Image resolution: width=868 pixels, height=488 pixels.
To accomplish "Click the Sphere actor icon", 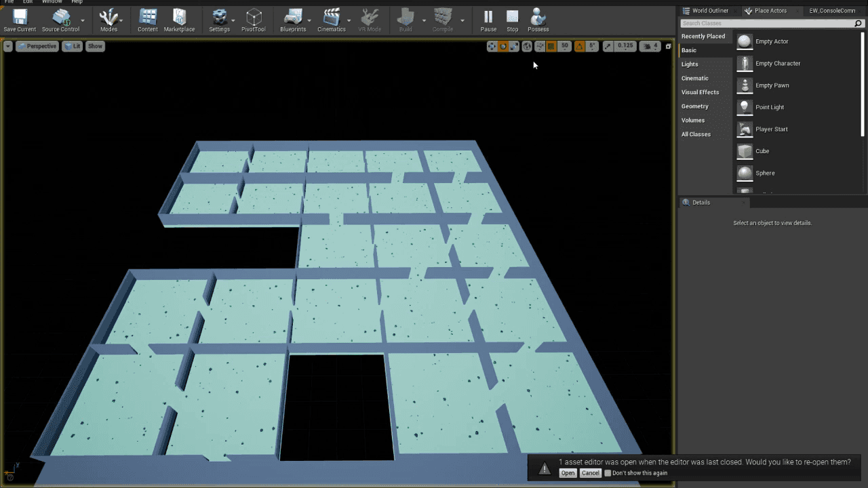I will (745, 174).
